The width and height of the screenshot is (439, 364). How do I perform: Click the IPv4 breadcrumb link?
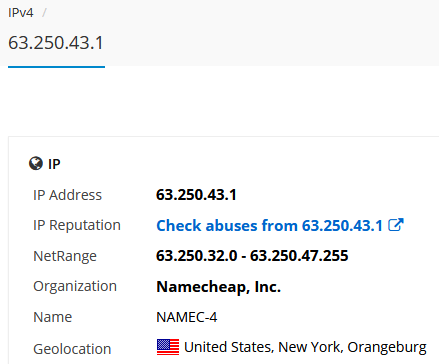click(x=21, y=13)
